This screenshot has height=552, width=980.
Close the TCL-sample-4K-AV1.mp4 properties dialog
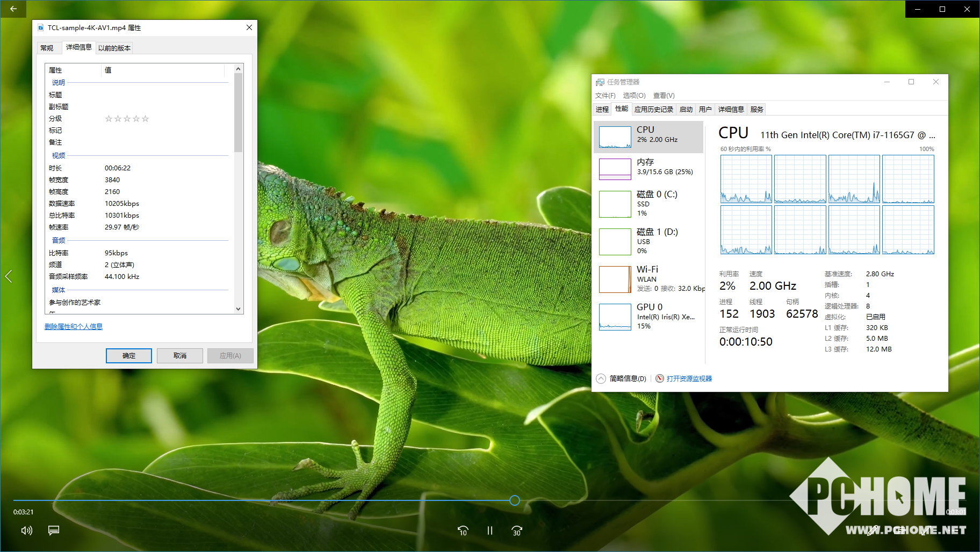(249, 27)
